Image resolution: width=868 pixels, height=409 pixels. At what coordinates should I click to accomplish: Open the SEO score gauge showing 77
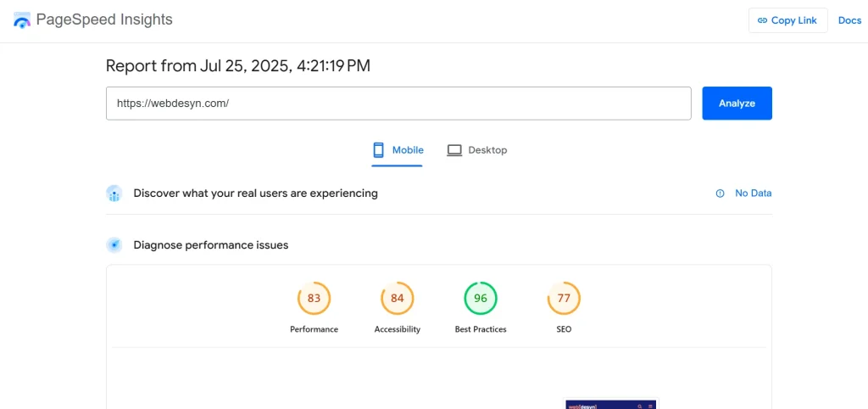click(564, 299)
